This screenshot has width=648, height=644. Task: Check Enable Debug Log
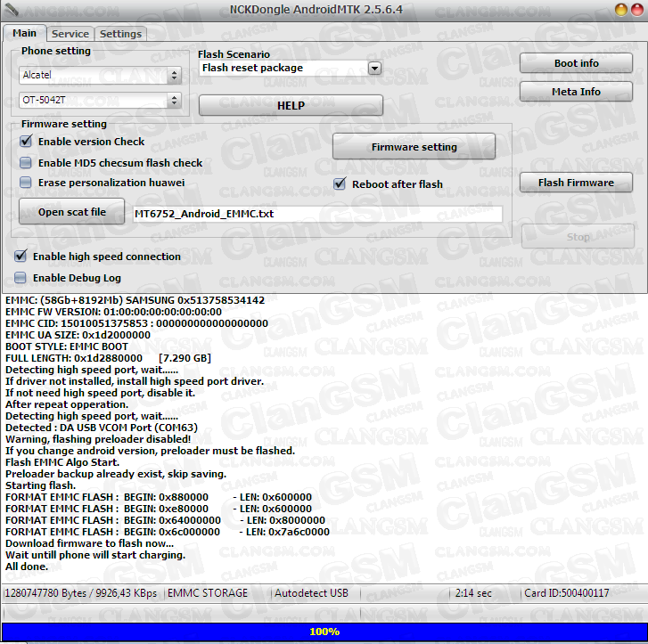pos(21,278)
